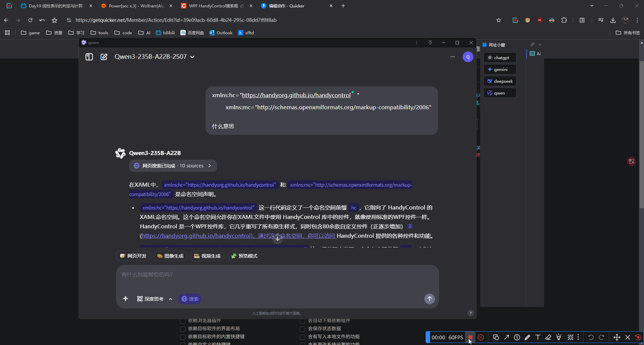This screenshot has width=644, height=345.
Task: Choose the 预览模式 quick action
Action: click(244, 256)
